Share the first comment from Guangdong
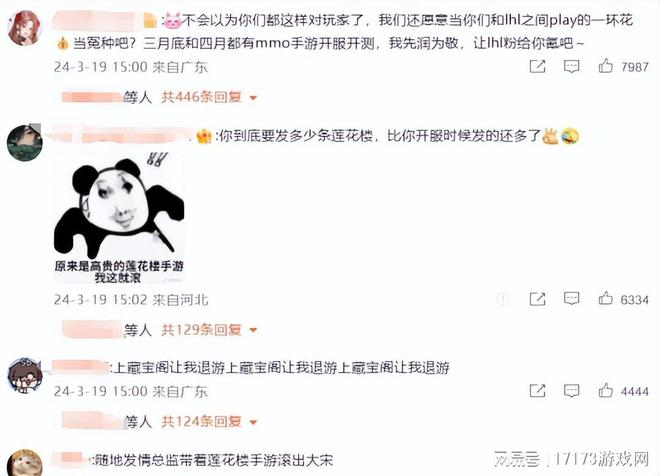Screen dimensions: 660x476 (537, 66)
